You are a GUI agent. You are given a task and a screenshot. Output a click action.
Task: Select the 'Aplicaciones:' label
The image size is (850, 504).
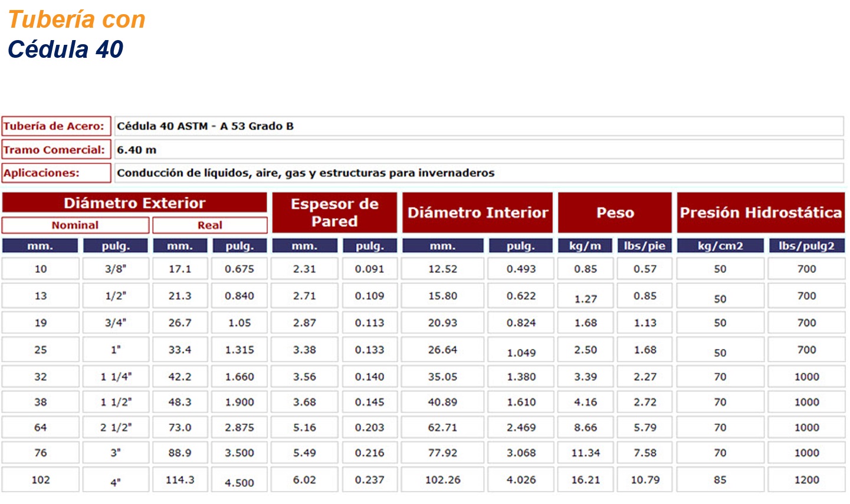[56, 173]
